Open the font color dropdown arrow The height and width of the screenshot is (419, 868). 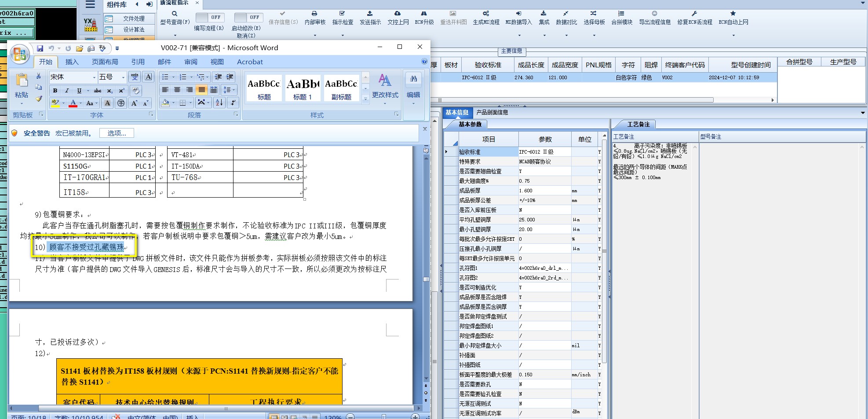(80, 103)
